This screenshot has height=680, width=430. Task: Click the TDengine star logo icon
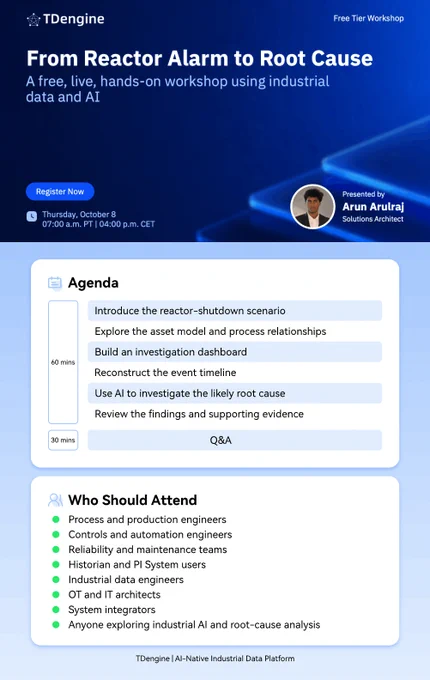pos(33,20)
